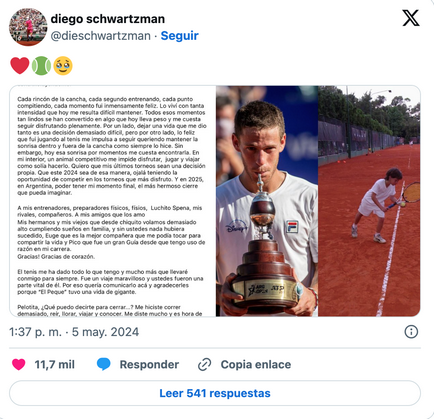This screenshot has width=434, height=419.
Task: Open the @dieschwartzman handle
Action: [100, 36]
